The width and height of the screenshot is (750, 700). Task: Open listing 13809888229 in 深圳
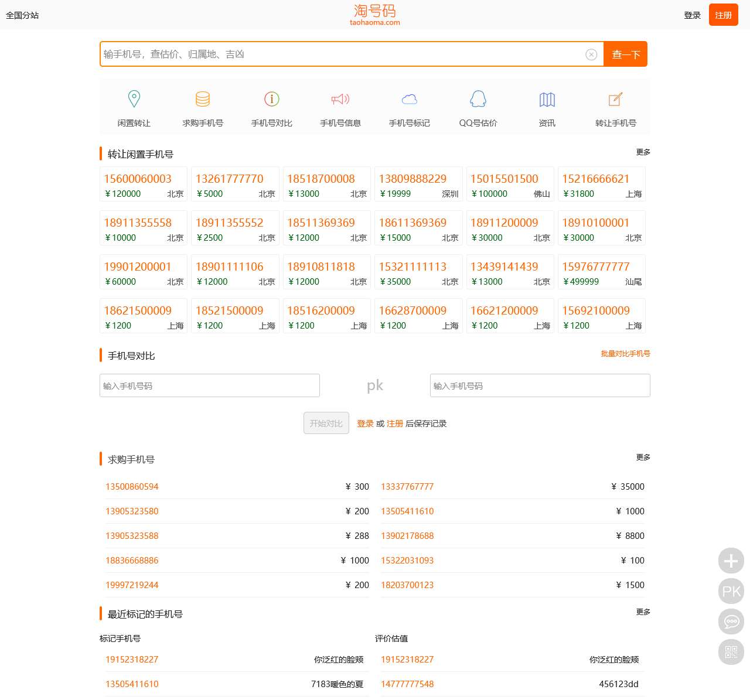(x=418, y=185)
